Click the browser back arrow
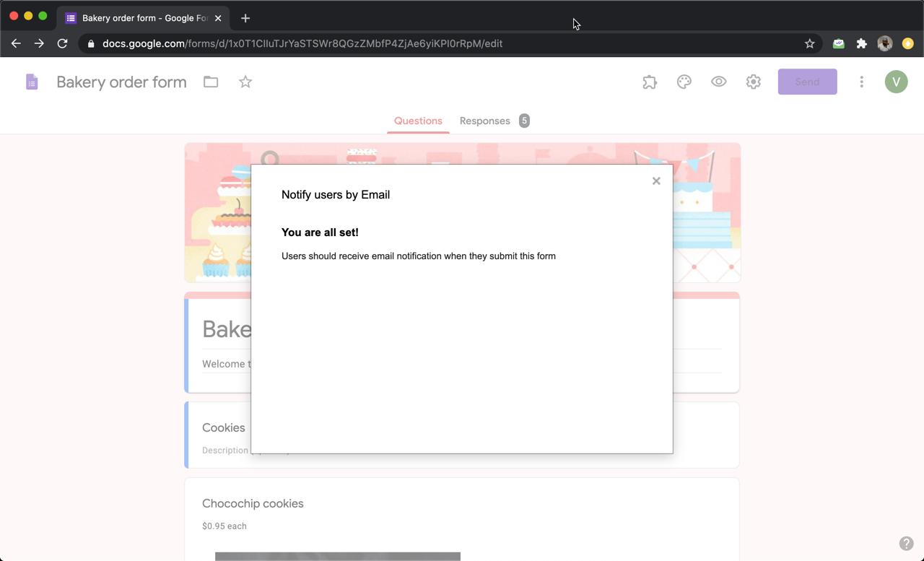The height and width of the screenshot is (561, 924). pyautogui.click(x=16, y=43)
